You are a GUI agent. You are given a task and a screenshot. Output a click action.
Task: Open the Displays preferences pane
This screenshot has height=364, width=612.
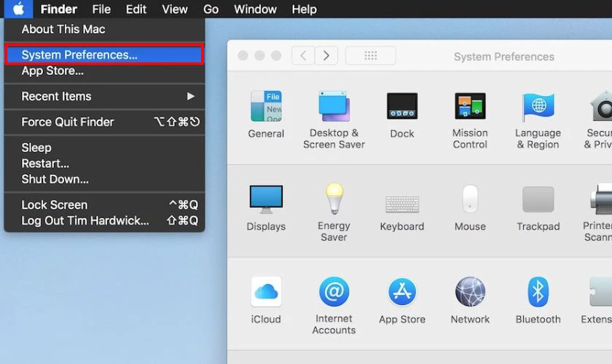pos(266,208)
